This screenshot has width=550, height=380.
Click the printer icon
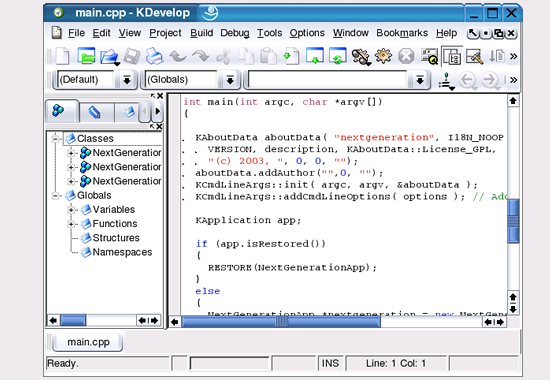(154, 56)
